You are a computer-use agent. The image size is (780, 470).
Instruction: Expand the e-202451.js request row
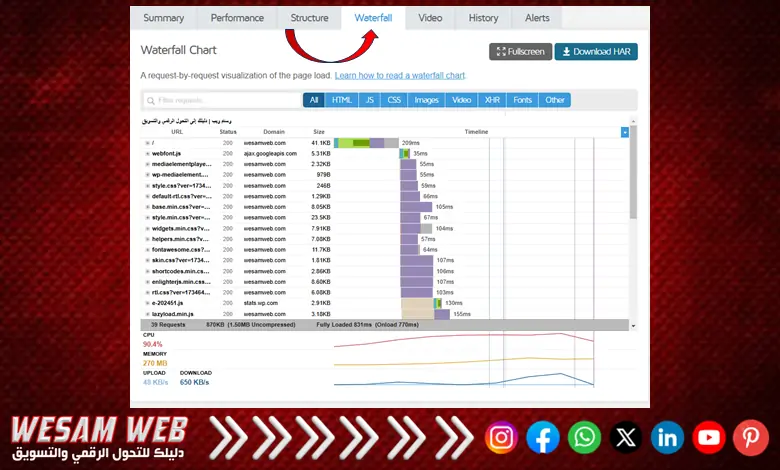[x=147, y=303]
